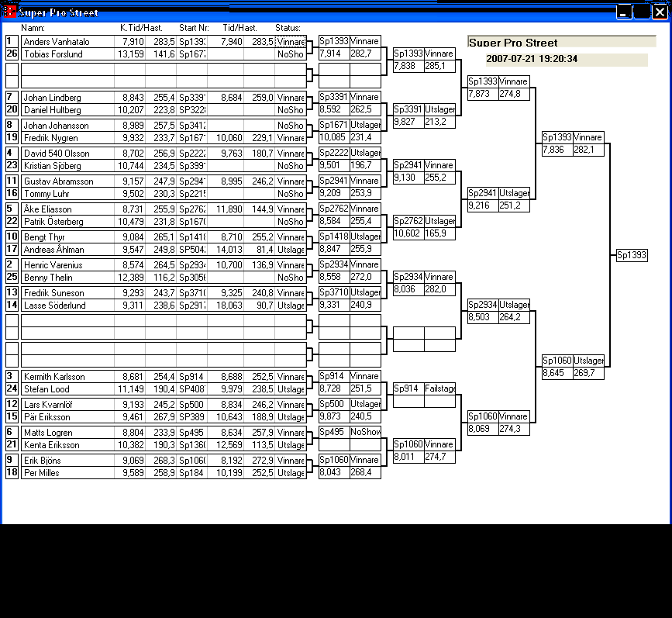Close the Super Pro Street window

[x=660, y=12]
